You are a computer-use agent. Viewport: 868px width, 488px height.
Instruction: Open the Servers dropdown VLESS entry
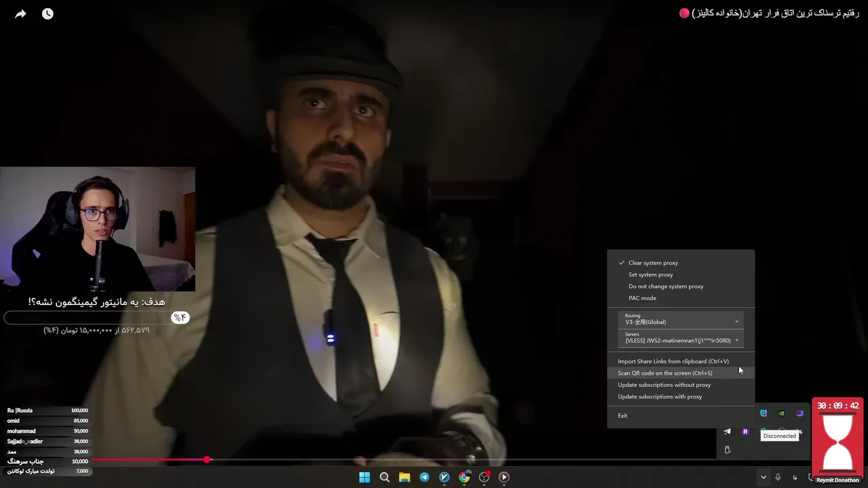[681, 338]
